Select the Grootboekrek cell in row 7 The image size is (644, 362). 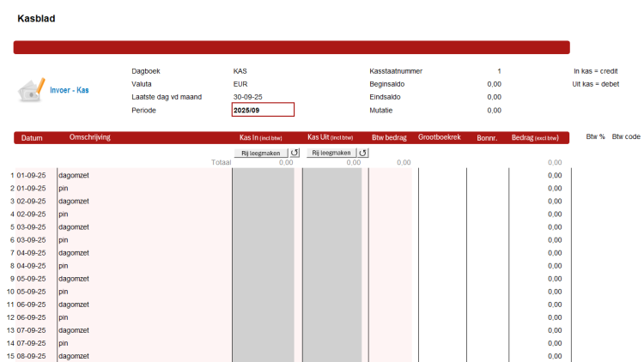(x=442, y=253)
